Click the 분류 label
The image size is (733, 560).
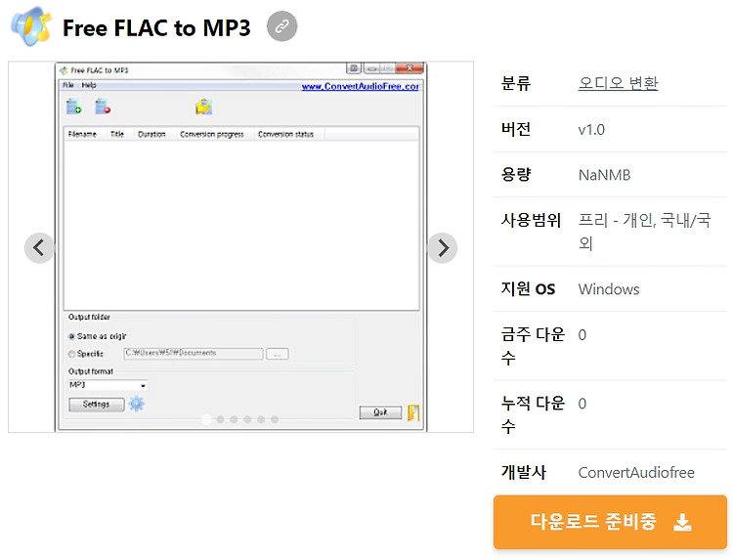[x=516, y=83]
